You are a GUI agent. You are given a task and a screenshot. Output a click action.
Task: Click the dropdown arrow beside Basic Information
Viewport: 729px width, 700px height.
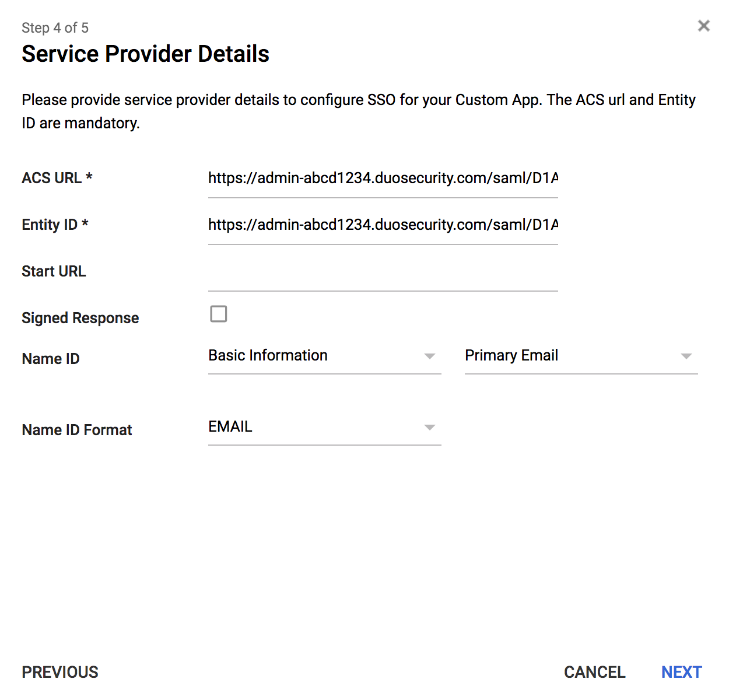(x=430, y=355)
